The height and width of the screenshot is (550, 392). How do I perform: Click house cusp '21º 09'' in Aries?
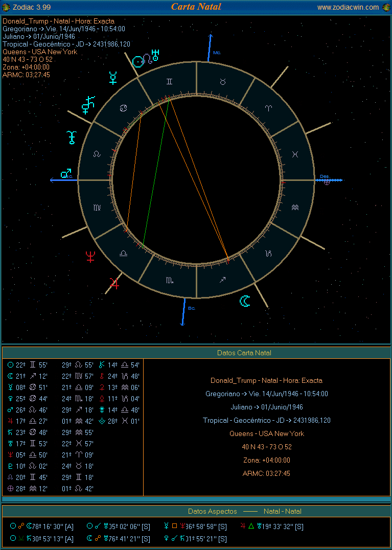[x=78, y=455]
